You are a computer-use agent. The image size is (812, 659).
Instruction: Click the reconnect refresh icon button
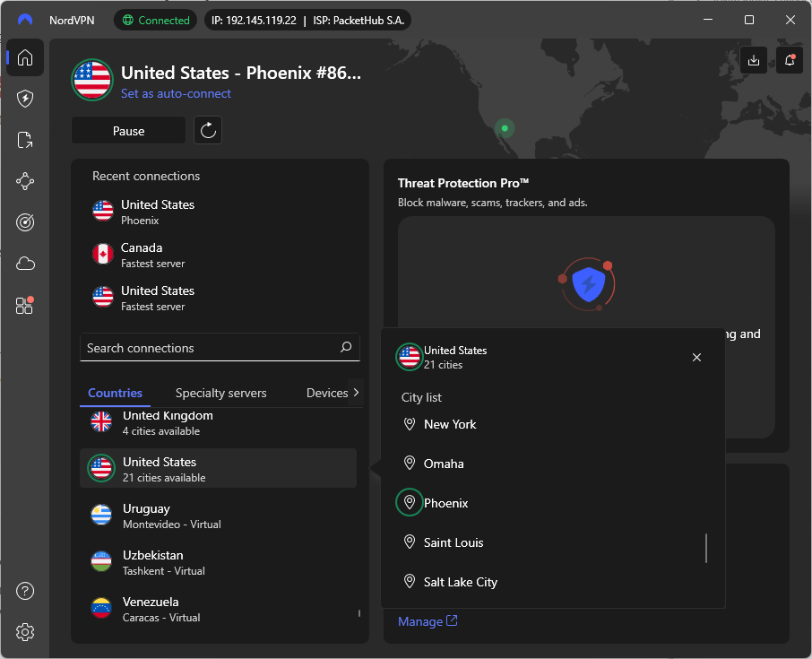click(208, 130)
